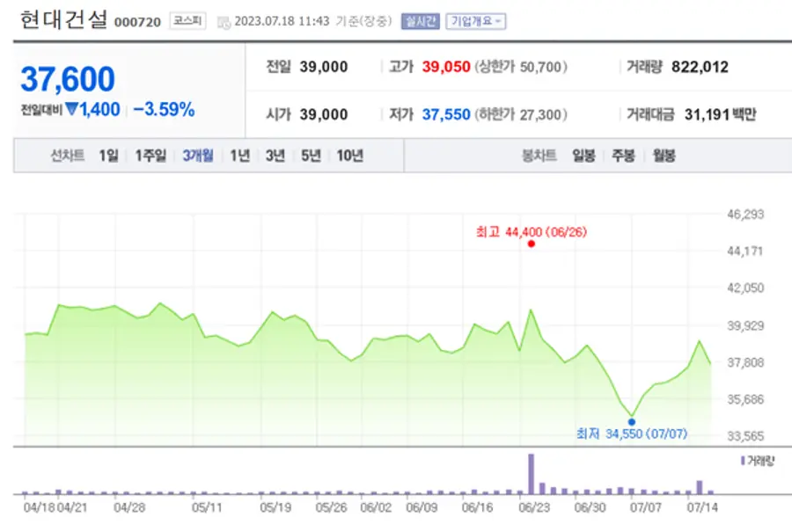Switch to 주봉 weekly candle chart
This screenshot has height=532, width=792.
(623, 156)
